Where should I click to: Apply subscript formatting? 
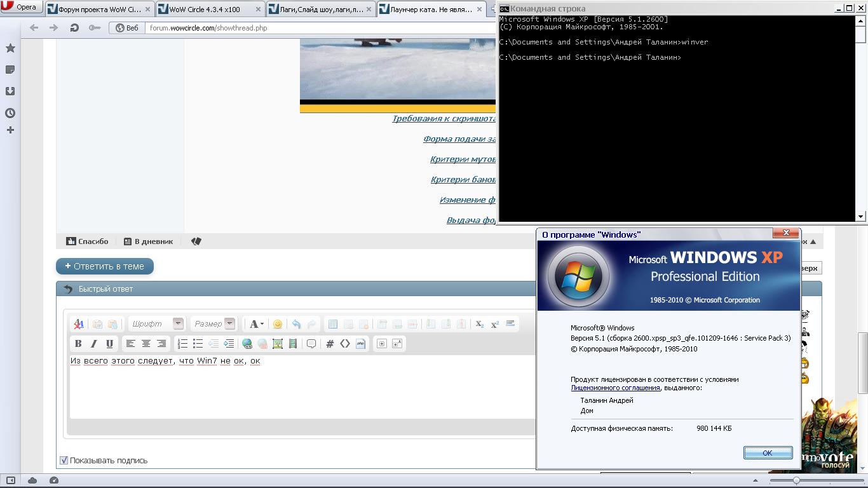point(480,324)
